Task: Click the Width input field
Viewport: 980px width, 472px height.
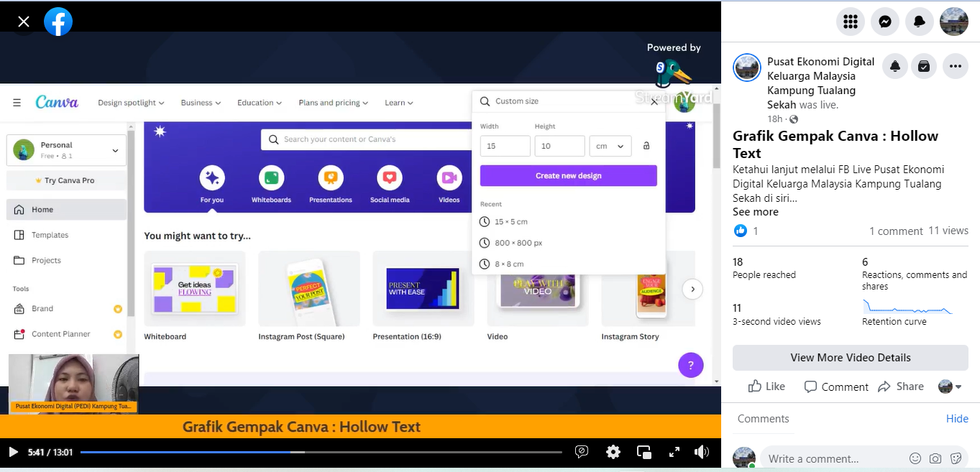Action: (x=505, y=146)
